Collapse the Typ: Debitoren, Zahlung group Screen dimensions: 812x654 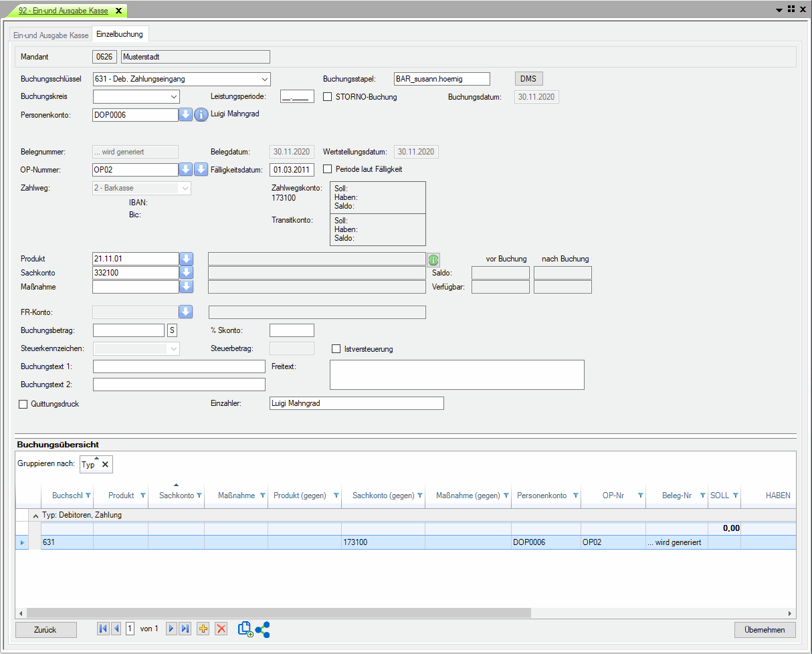pos(35,516)
